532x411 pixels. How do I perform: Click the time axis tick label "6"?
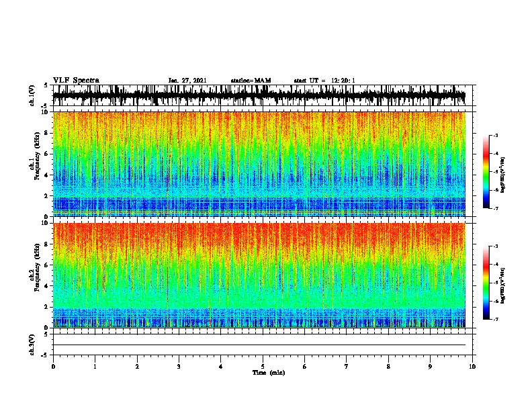(305, 367)
